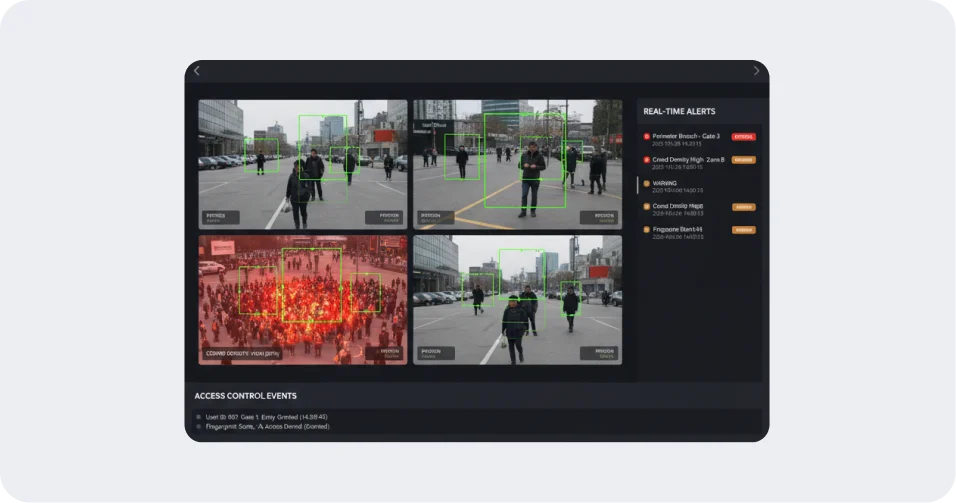The height and width of the screenshot is (503, 956).
Task: Open the Perimeter Breach - Gate 3 alert
Action: pyautogui.click(x=699, y=140)
